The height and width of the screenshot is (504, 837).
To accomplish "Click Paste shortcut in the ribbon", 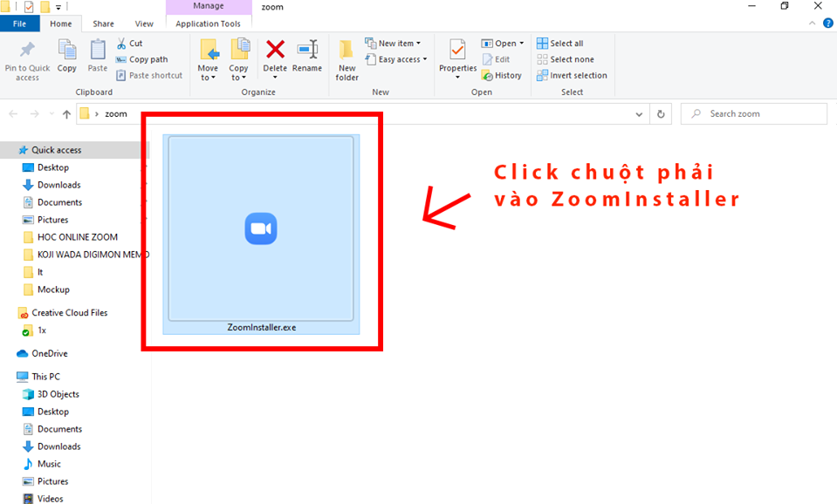I will [x=149, y=75].
